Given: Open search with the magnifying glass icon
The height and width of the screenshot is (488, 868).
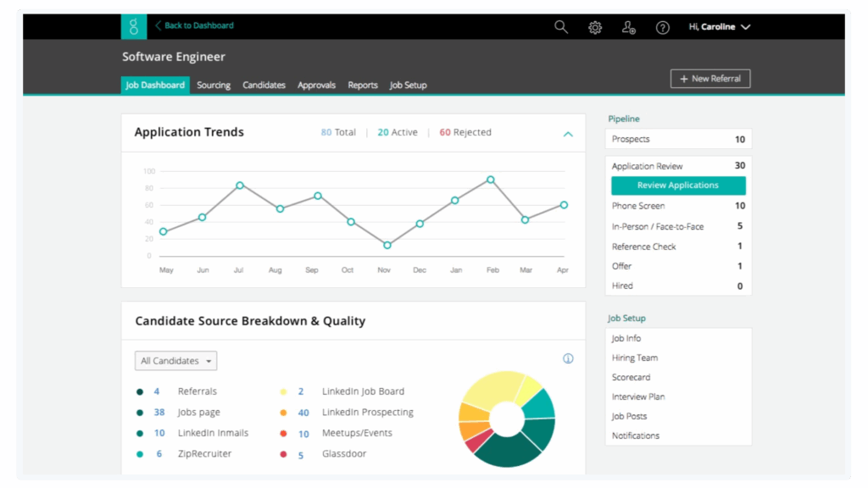Looking at the screenshot, I should (x=561, y=27).
